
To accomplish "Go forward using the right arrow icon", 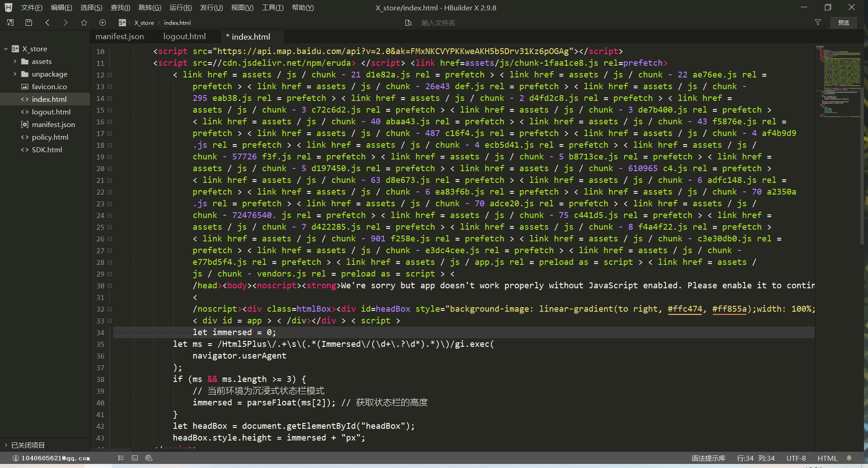I will click(66, 23).
